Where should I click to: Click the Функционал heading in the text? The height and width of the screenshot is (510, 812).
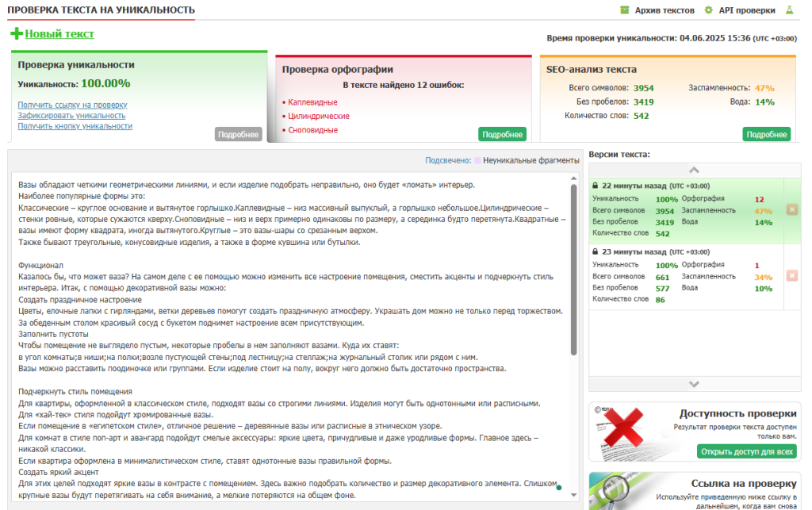click(40, 266)
